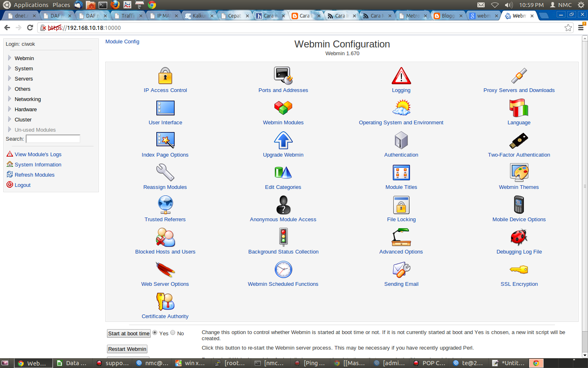This screenshot has width=588, height=368.
Task: Launch Firefox from the top panel
Action: (115, 5)
